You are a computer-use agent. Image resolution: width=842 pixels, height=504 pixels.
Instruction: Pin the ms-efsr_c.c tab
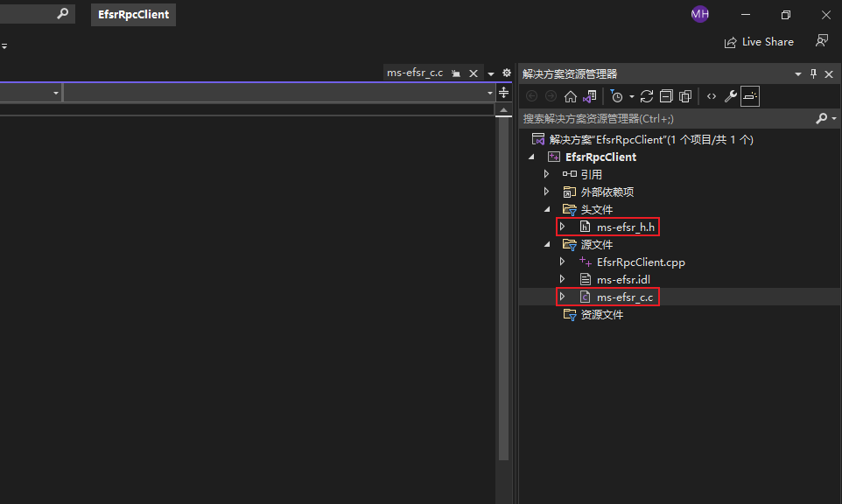point(456,73)
